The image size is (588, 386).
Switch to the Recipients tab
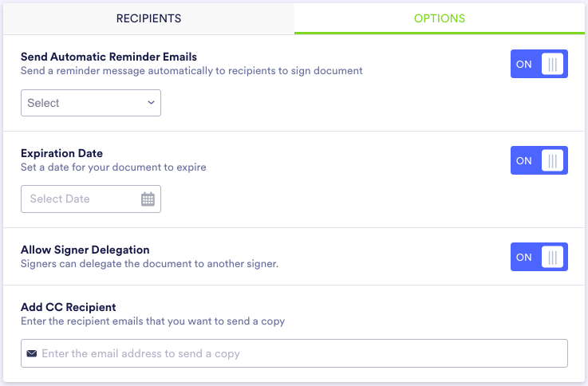point(148,18)
